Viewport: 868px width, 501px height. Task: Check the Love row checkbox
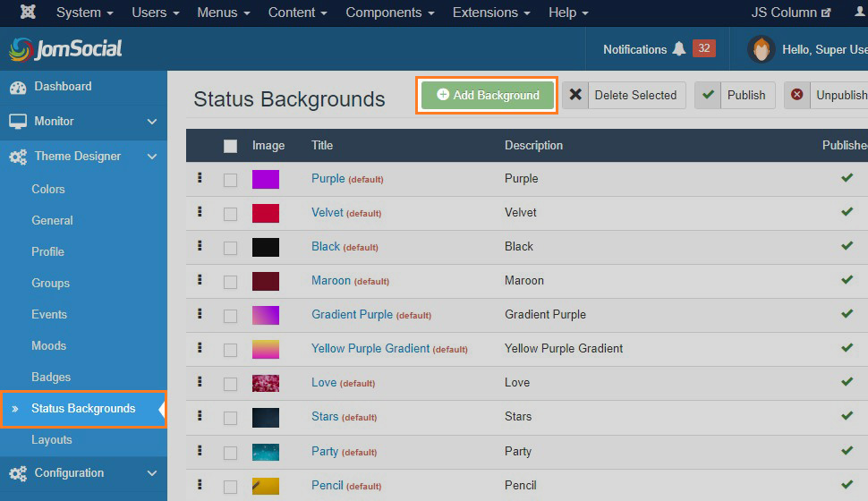click(x=230, y=384)
